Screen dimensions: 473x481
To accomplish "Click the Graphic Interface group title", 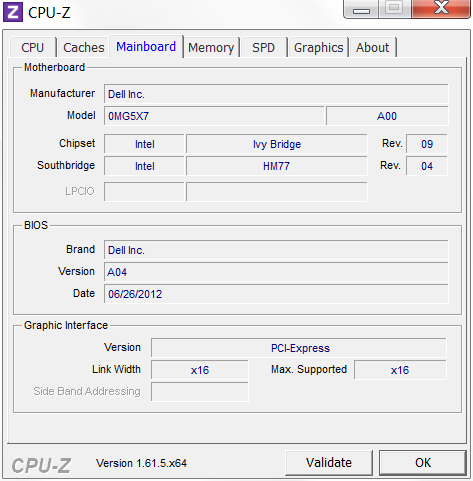I will point(66,325).
